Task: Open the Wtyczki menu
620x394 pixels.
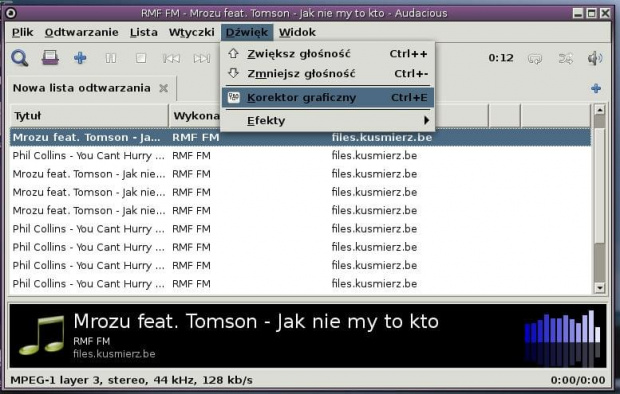Action: tap(191, 32)
